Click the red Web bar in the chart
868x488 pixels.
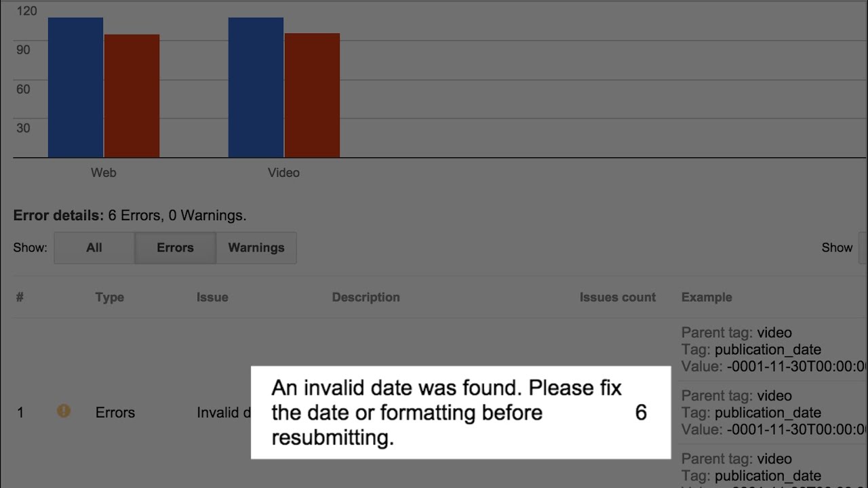[132, 96]
